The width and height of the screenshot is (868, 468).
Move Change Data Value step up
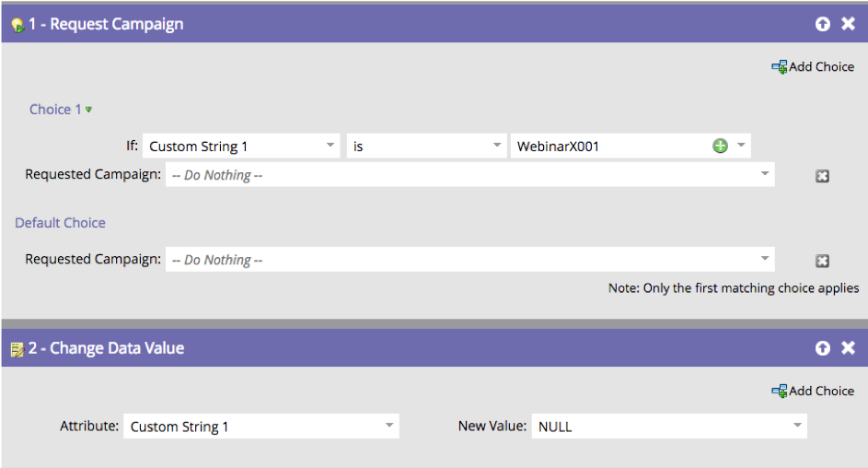(823, 348)
